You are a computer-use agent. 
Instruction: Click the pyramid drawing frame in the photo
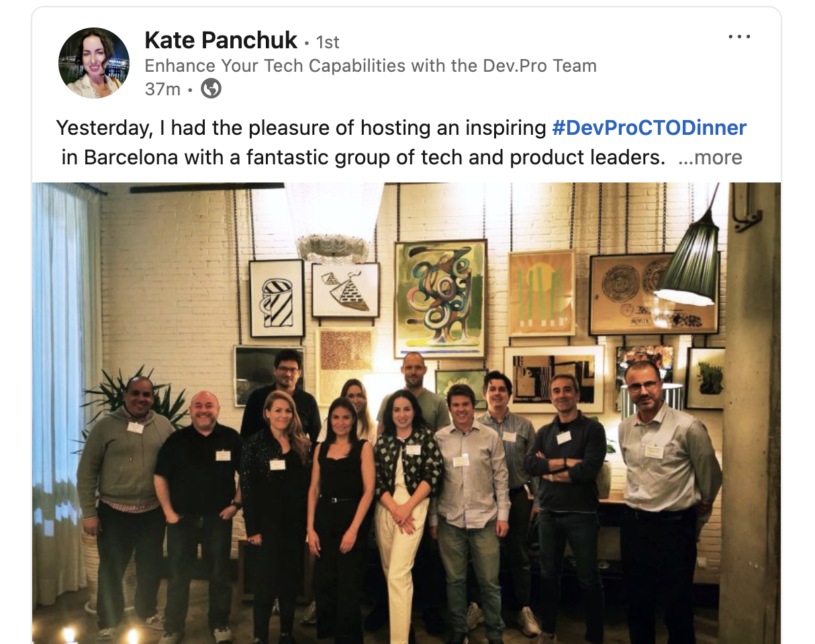pos(345,290)
